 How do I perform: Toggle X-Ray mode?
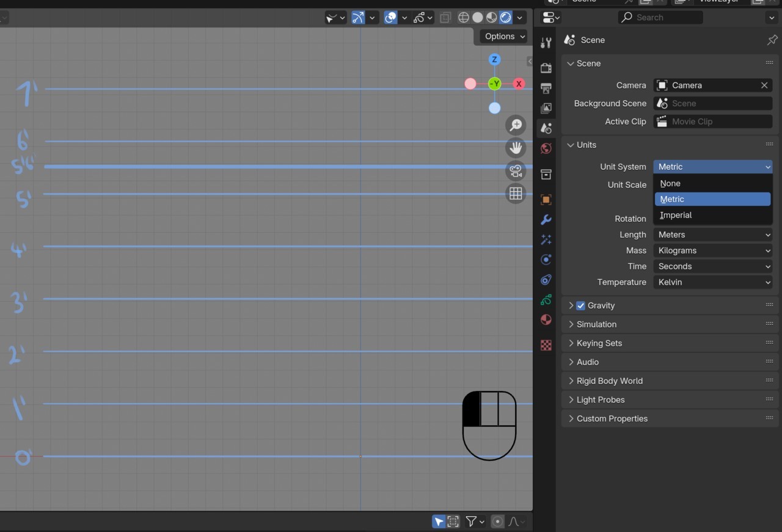click(x=445, y=18)
